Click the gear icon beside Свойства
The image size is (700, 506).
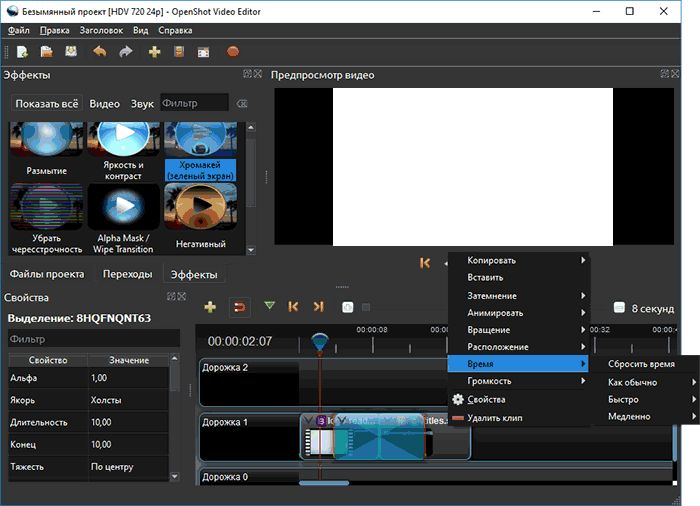coord(458,399)
